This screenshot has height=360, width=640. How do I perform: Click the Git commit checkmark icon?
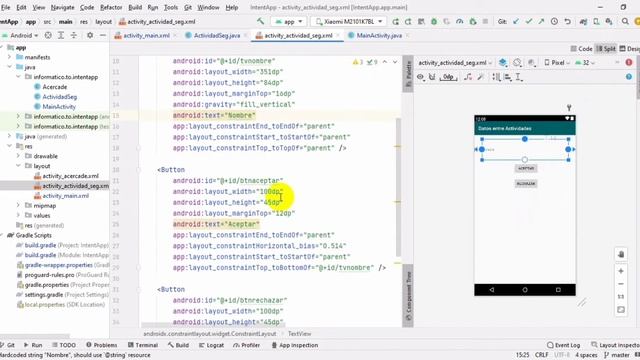529,22
